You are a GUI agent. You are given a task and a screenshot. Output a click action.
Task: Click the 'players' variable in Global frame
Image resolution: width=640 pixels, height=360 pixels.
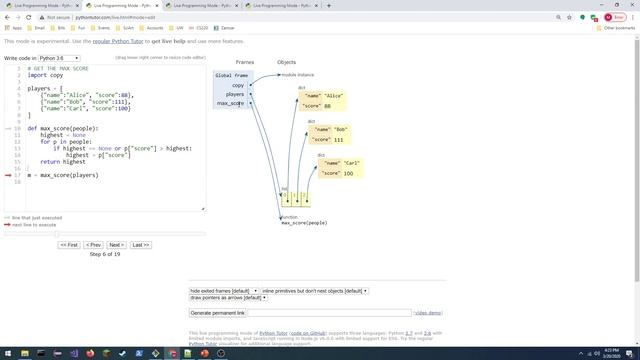click(x=235, y=94)
